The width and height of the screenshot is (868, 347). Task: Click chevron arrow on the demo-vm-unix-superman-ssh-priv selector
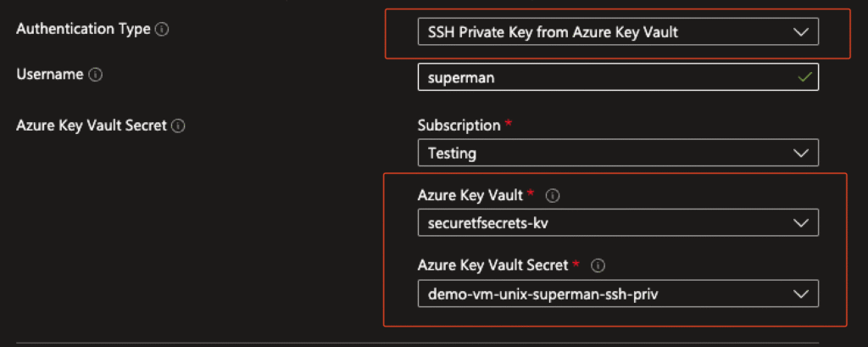(x=800, y=294)
